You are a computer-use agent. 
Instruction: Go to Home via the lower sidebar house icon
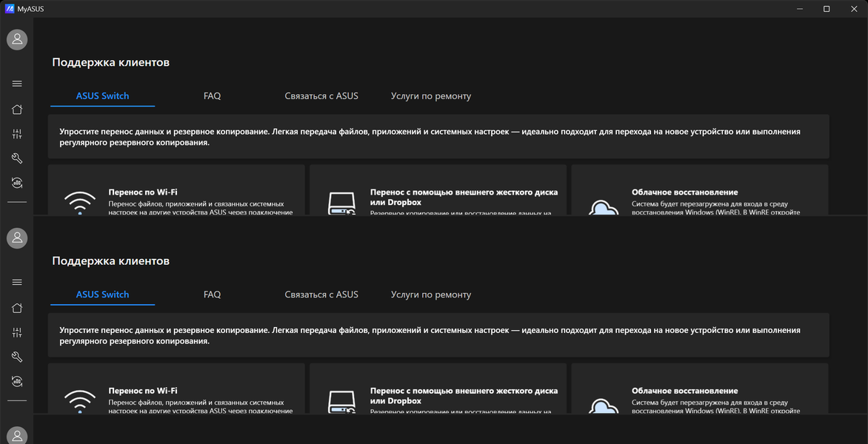pos(17,307)
